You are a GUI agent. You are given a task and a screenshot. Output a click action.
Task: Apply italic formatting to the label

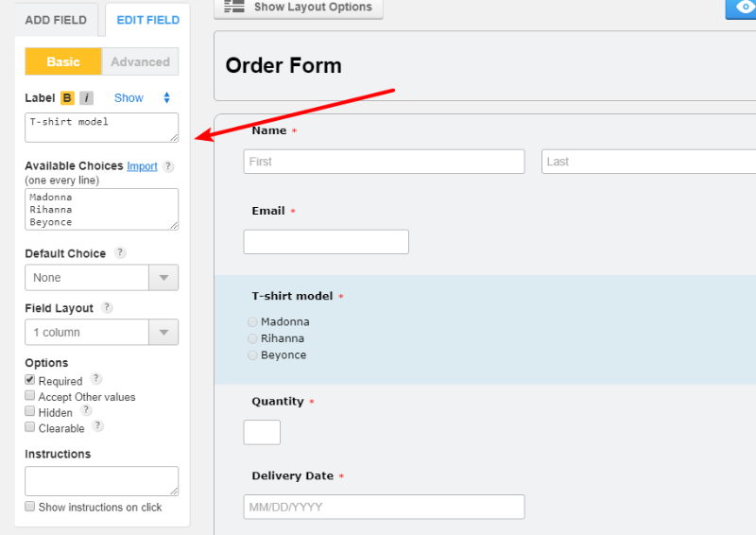click(86, 98)
